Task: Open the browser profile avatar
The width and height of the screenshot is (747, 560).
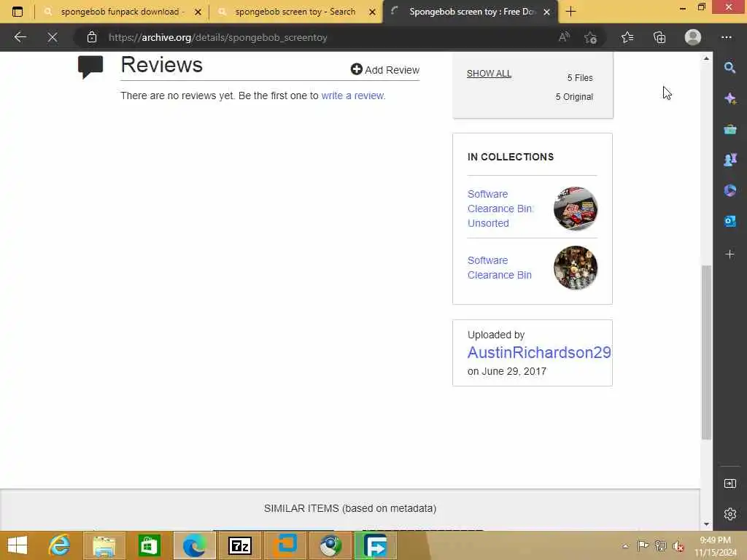Action: [693, 37]
